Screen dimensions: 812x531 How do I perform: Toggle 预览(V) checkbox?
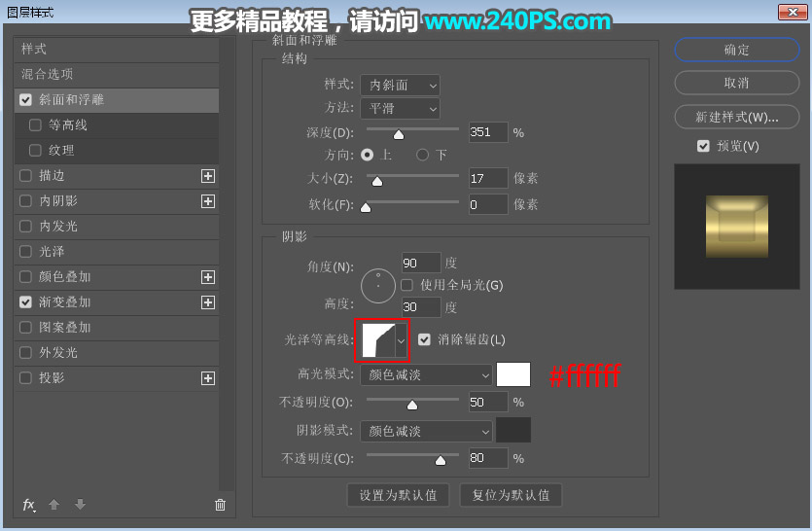pos(703,146)
